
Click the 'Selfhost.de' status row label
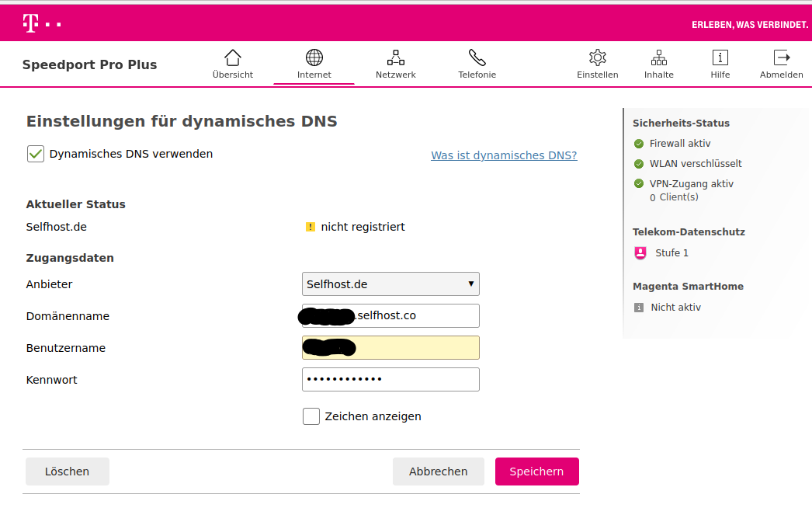coord(57,227)
